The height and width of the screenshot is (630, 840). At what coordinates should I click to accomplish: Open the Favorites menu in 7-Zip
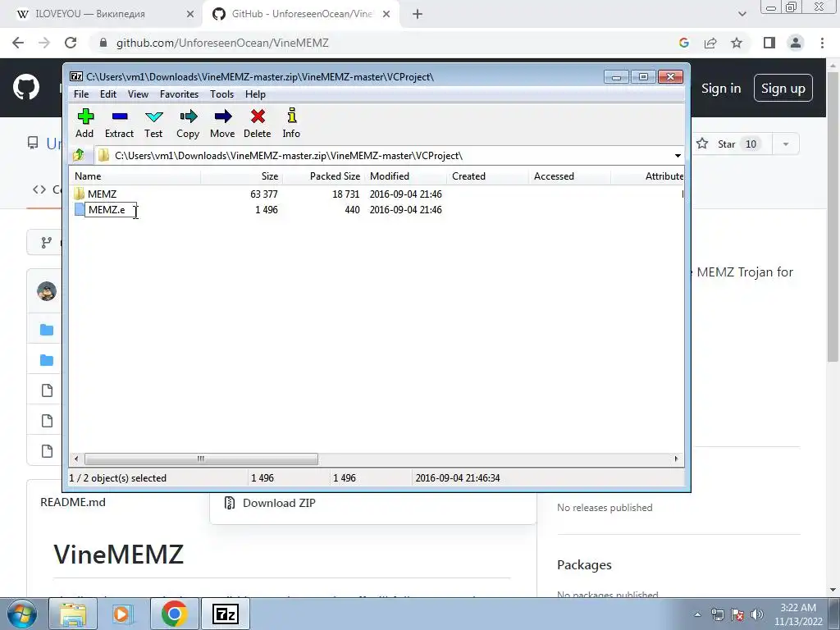tap(179, 94)
